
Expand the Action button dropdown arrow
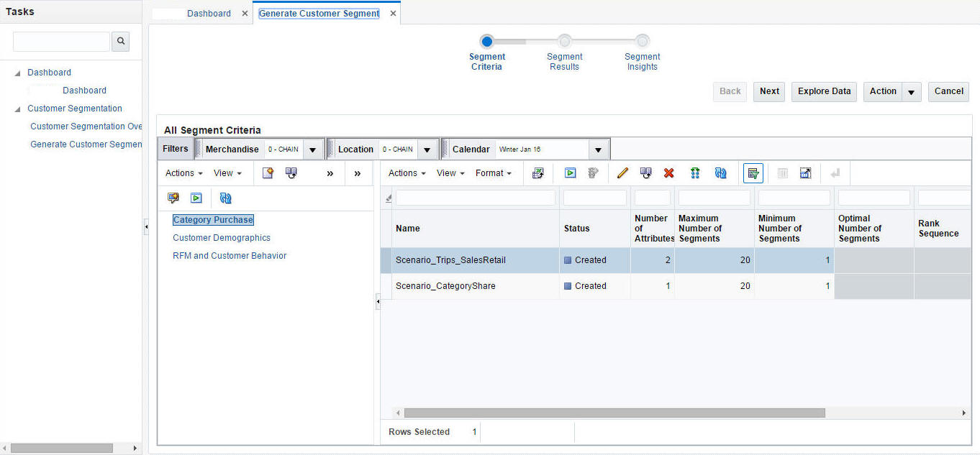[x=912, y=92]
